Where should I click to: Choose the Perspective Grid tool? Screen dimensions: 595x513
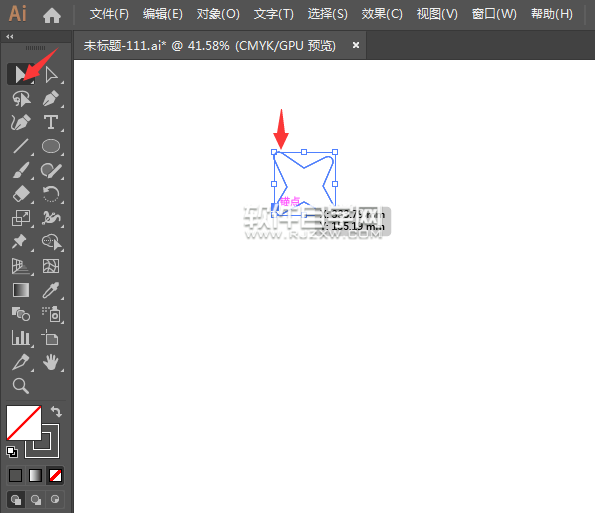[x=21, y=266]
